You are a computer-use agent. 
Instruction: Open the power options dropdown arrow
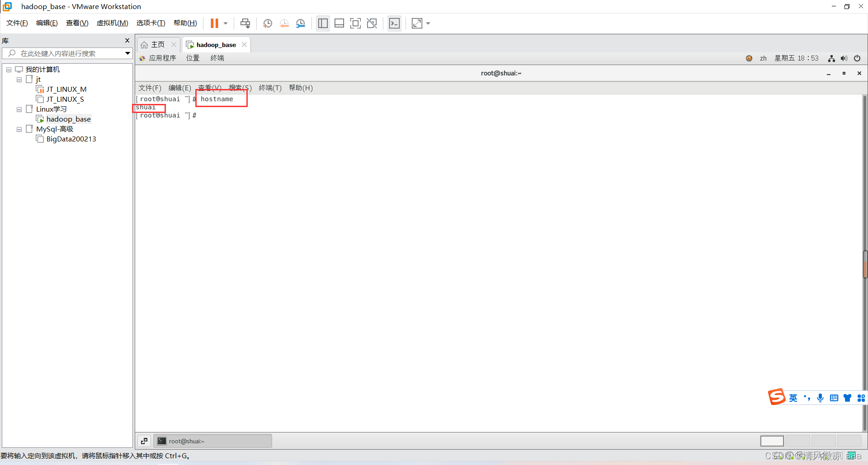tap(225, 23)
